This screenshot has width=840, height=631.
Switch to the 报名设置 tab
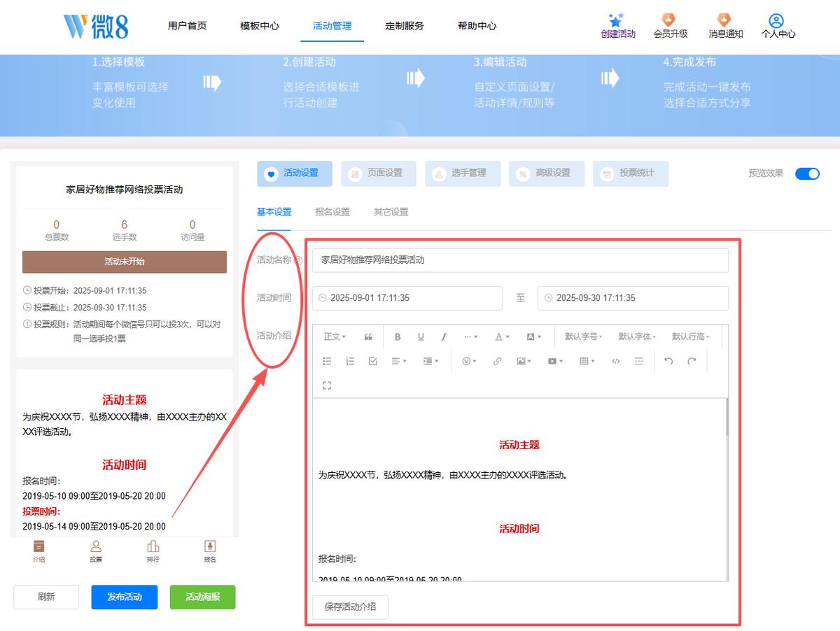(332, 212)
